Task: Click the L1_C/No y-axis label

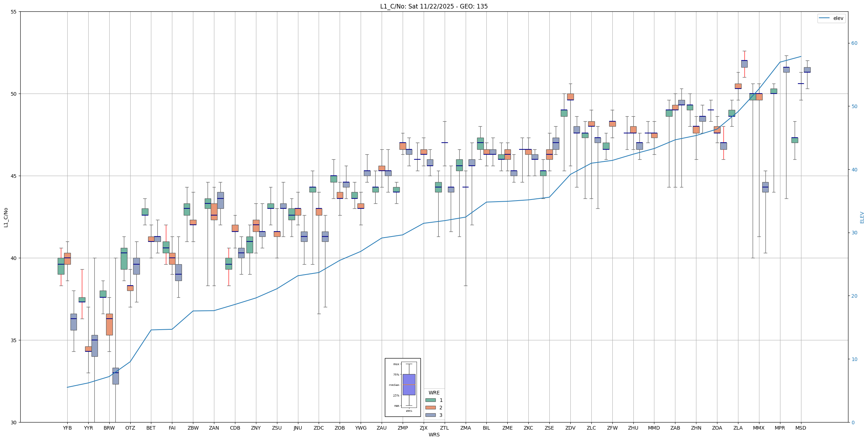Action: click(6, 217)
